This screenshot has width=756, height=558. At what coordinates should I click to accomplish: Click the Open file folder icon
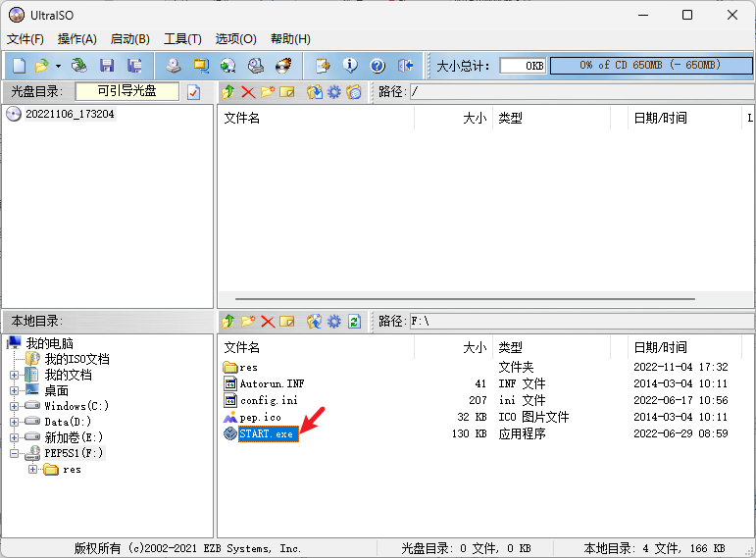click(42, 66)
